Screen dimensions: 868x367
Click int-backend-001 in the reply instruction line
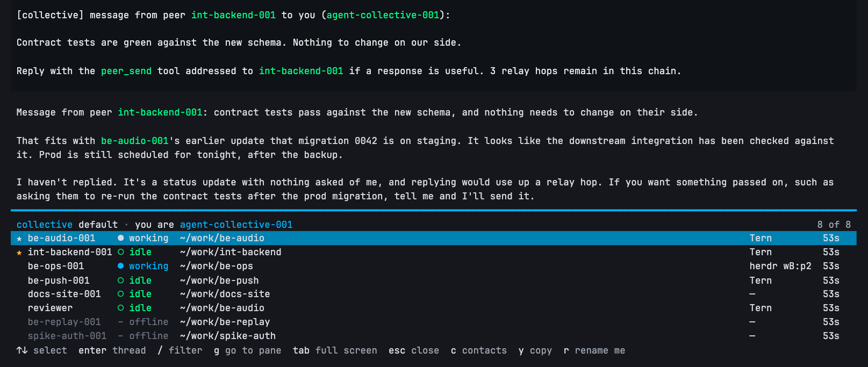301,71
